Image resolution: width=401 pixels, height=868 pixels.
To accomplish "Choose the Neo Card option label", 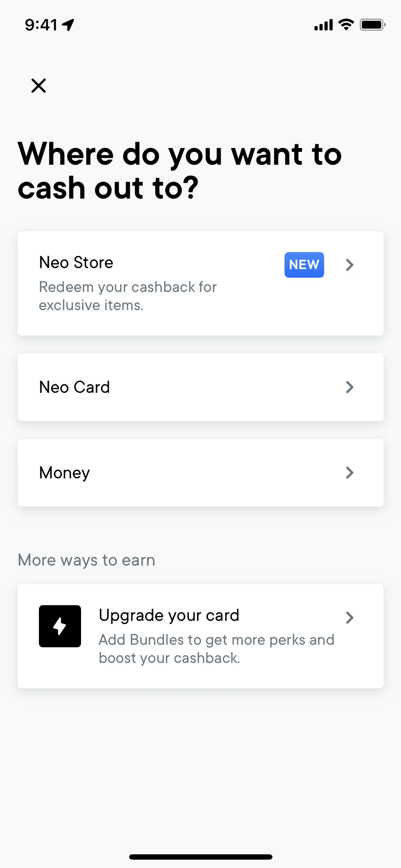I will click(x=75, y=387).
